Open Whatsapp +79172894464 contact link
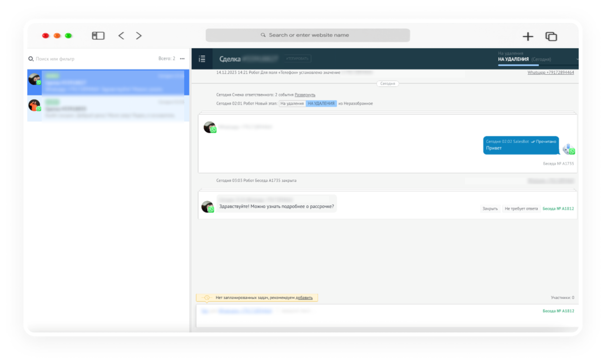This screenshot has height=364, width=606. 550,73
